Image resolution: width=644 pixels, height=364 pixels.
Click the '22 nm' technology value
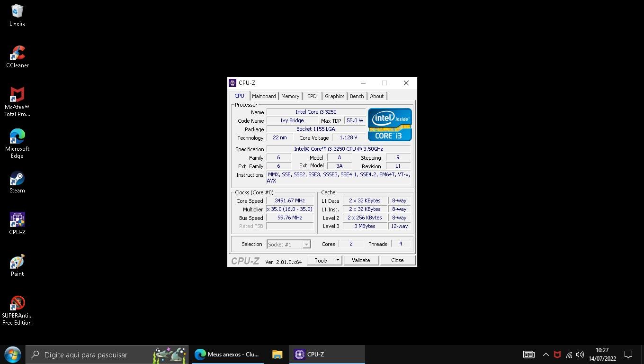click(x=280, y=137)
